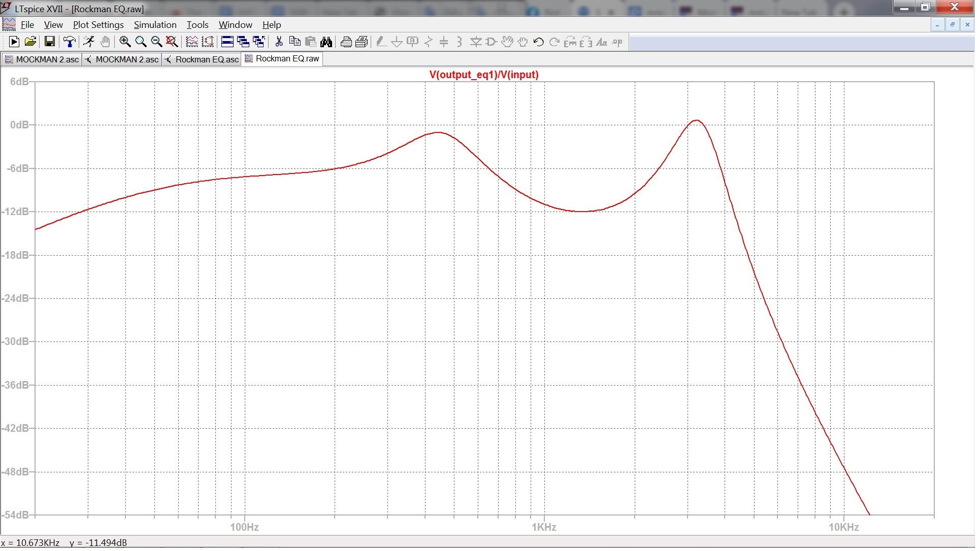Click Zoom Out magnifier icon
980x551 pixels.
tap(156, 42)
